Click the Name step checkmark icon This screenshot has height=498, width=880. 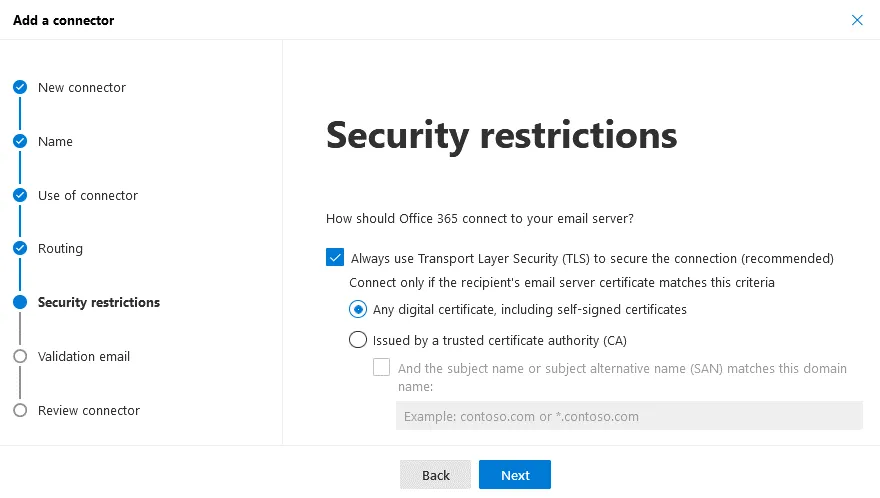pos(20,142)
